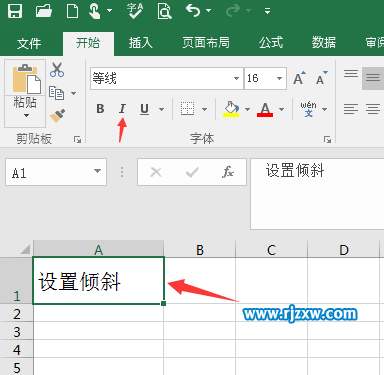Click the wén phonetic guide icon
The width and height of the screenshot is (384, 375).
click(308, 109)
